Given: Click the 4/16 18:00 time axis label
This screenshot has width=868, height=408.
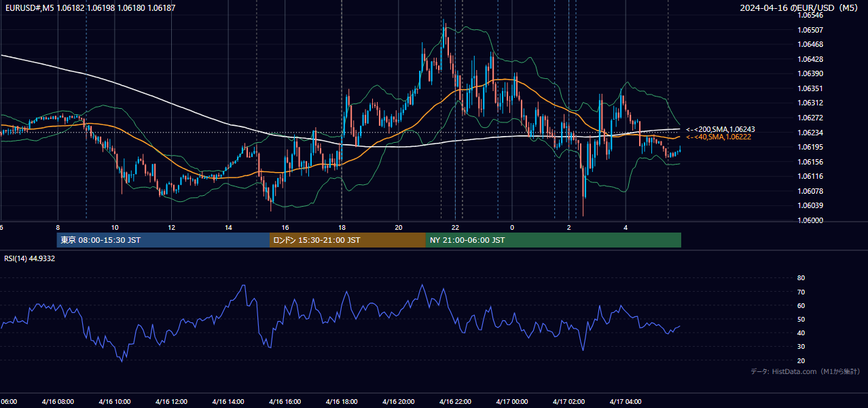Looking at the screenshot, I should (342, 402).
